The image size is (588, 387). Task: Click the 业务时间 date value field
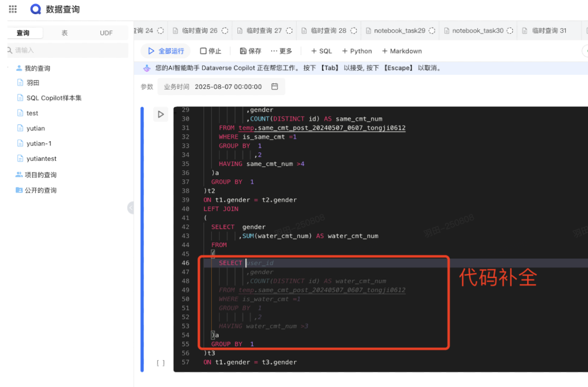coord(228,87)
